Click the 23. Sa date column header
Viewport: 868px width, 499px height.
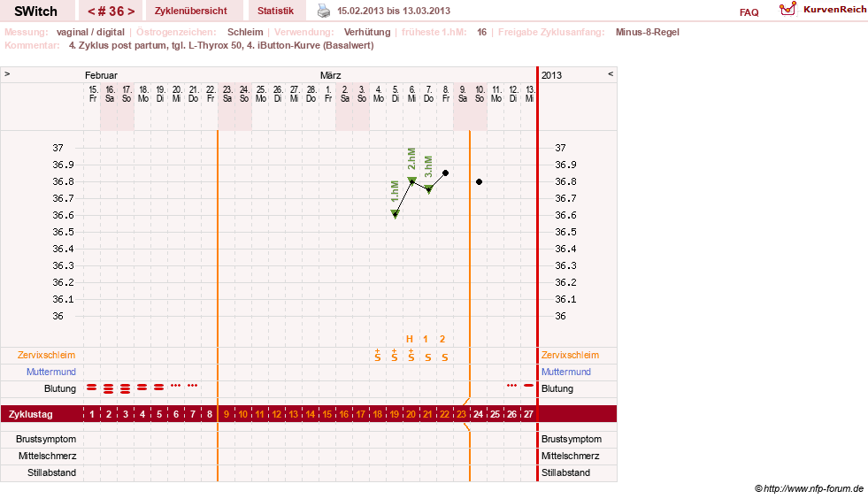[x=227, y=94]
